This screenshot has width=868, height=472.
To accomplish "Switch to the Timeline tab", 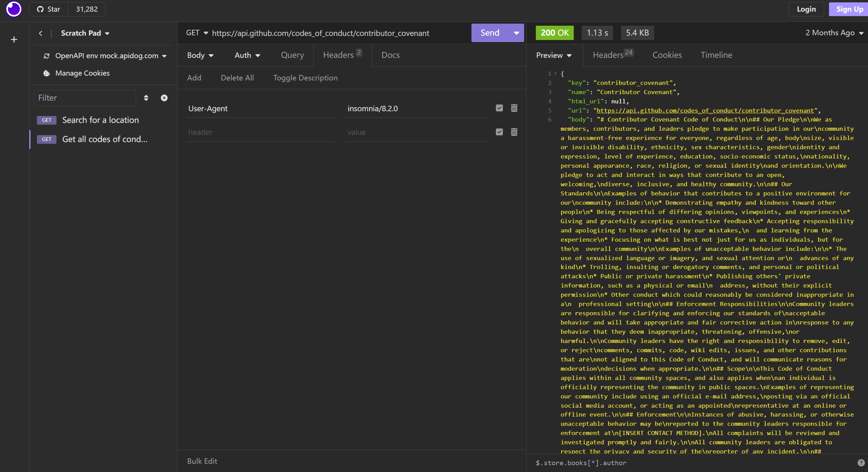I will 716,55.
